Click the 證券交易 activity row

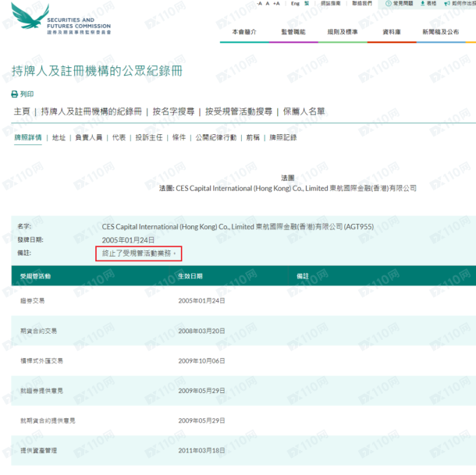point(243,300)
